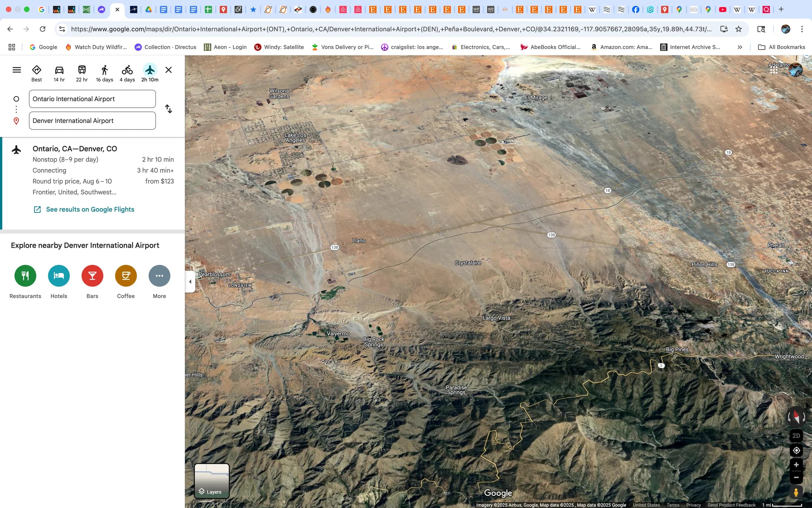Edit the Denver International Airport destination field
812x508 pixels.
[92, 121]
